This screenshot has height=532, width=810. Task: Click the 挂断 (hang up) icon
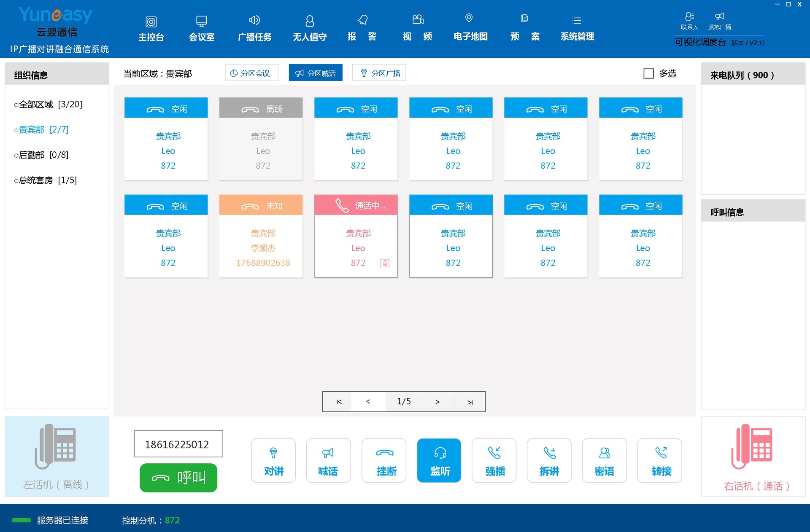[383, 460]
